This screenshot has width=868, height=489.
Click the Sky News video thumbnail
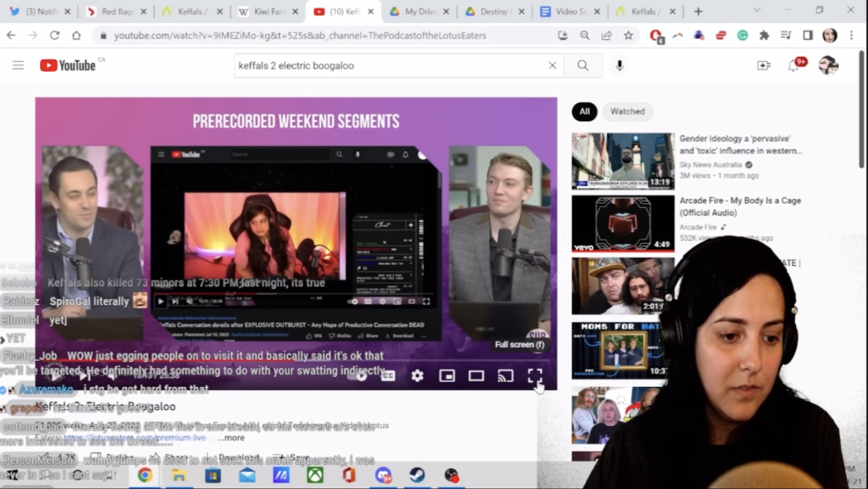pos(623,161)
